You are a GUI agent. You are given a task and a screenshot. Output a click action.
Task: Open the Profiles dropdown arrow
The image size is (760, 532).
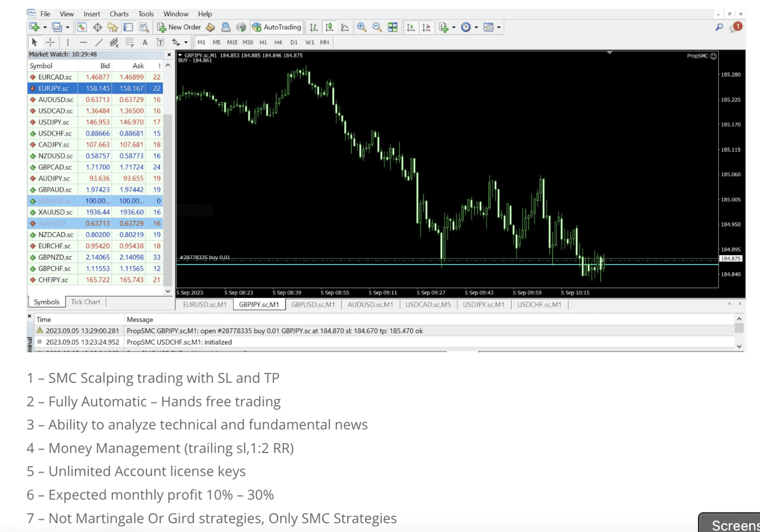[x=68, y=28]
